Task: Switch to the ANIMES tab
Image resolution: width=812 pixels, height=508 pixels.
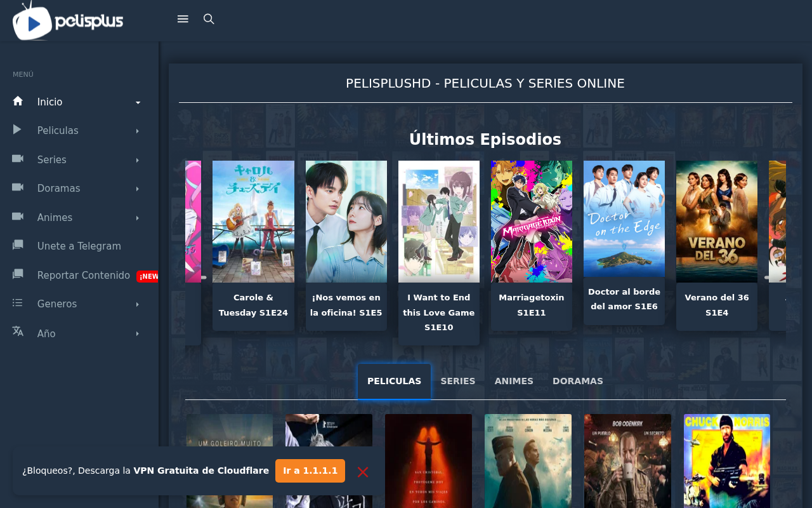Action: (514, 381)
